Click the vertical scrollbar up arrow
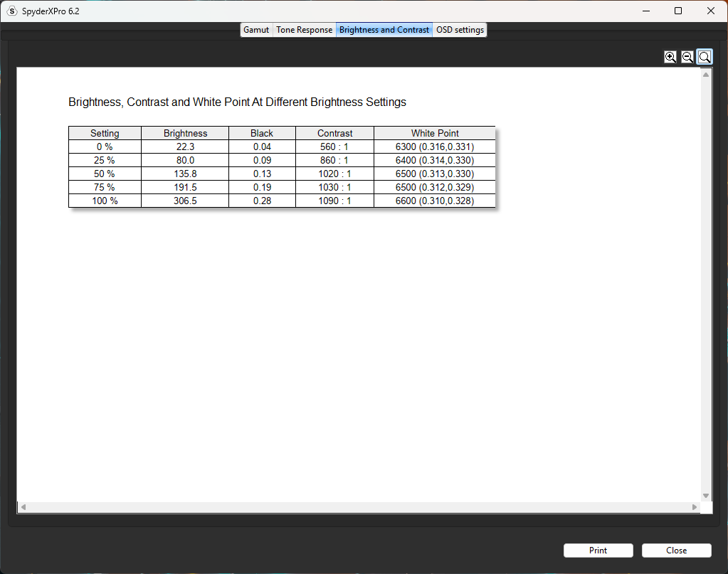Screen dimensions: 728x574 pyautogui.click(x=706, y=75)
